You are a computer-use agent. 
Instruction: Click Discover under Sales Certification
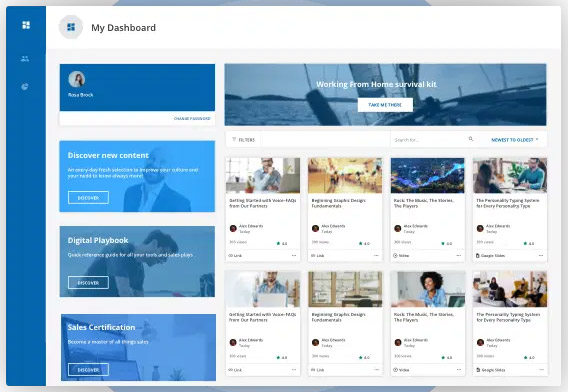(x=88, y=370)
